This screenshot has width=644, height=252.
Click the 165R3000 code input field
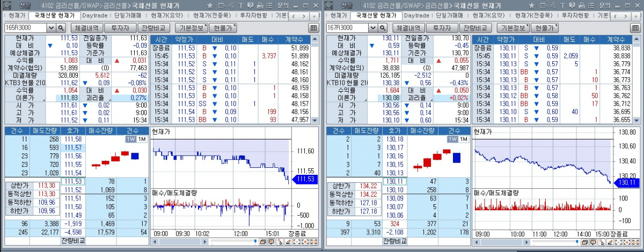pyautogui.click(x=26, y=27)
